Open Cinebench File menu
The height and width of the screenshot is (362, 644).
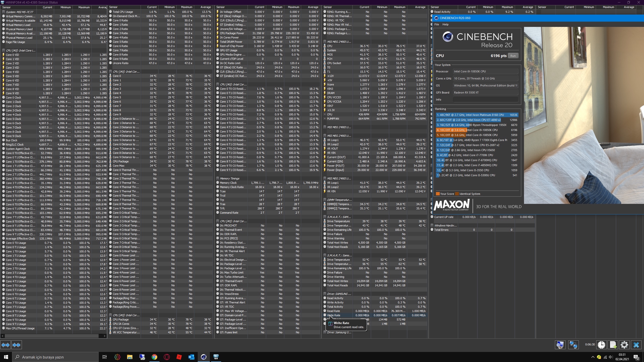(436, 24)
